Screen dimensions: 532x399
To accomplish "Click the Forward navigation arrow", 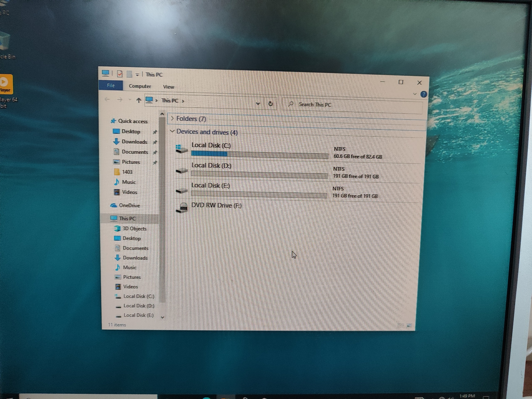I will (x=119, y=100).
